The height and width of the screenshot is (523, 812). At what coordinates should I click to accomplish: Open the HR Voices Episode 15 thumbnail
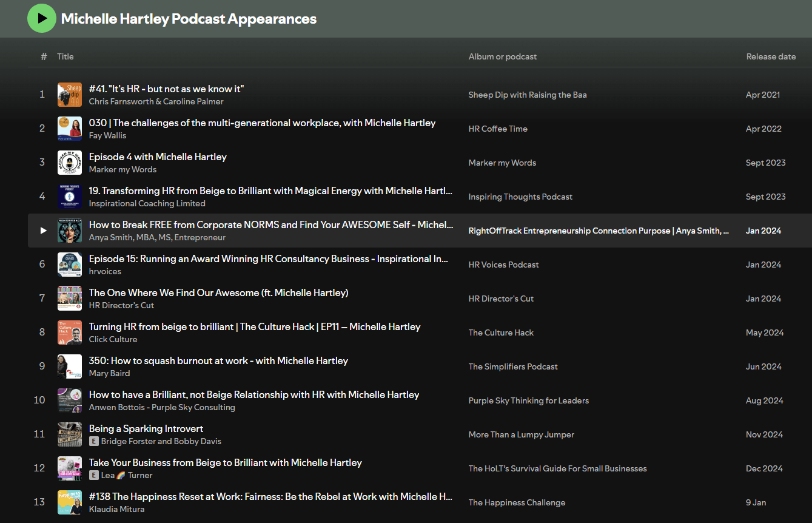point(70,265)
